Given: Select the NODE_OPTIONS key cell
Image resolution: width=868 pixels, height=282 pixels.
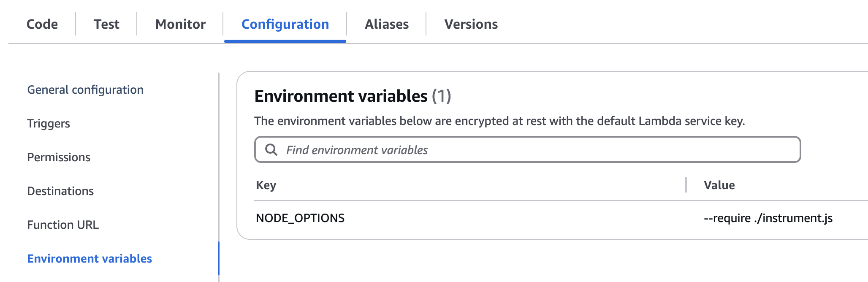Looking at the screenshot, I should 300,218.
